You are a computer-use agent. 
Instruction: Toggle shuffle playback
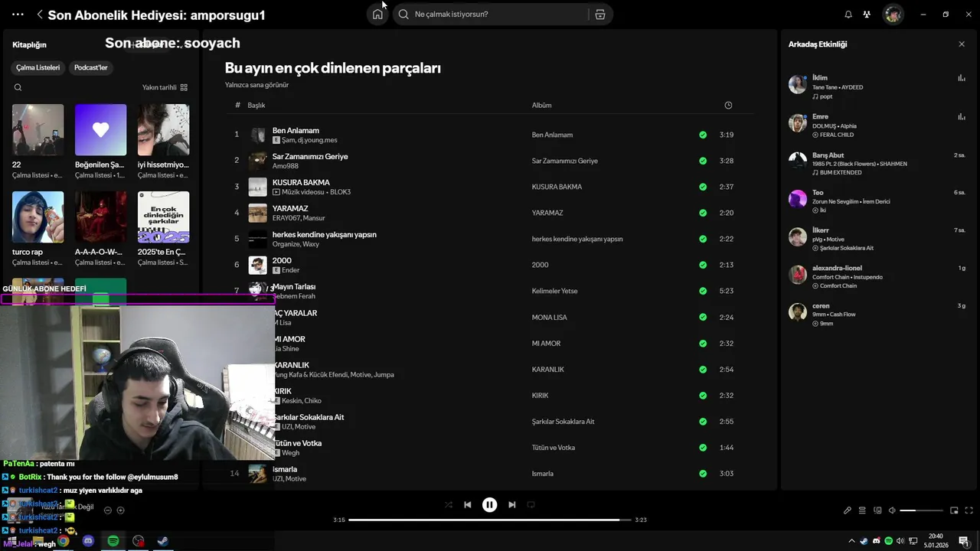tap(449, 504)
